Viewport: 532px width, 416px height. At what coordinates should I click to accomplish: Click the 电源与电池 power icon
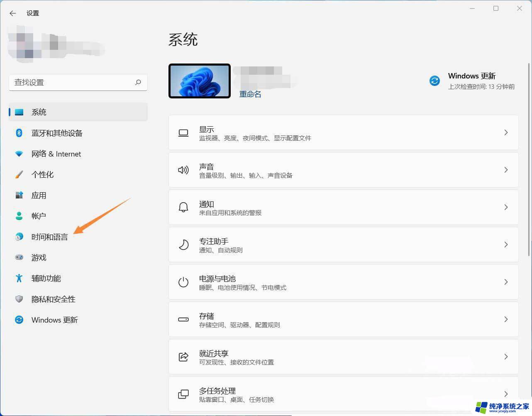pos(183,282)
